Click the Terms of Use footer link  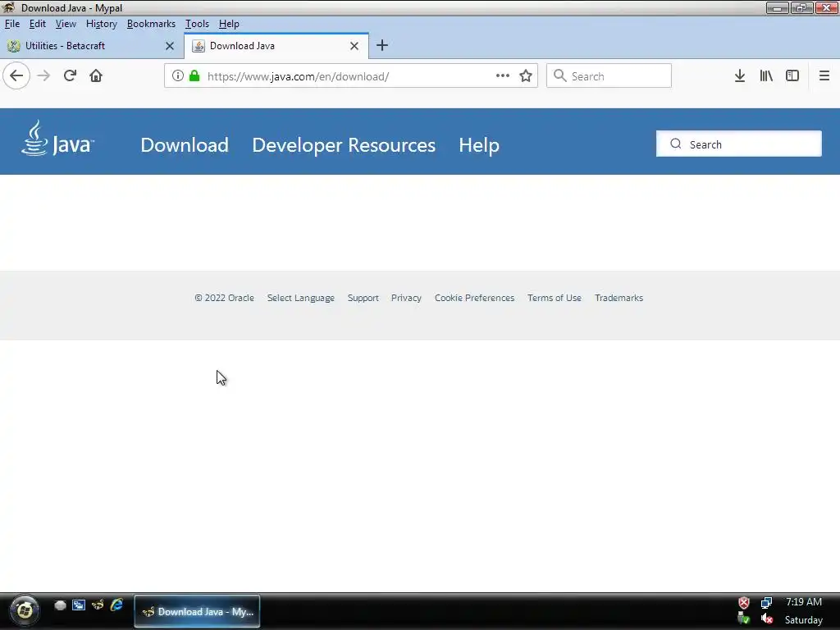[x=554, y=298]
